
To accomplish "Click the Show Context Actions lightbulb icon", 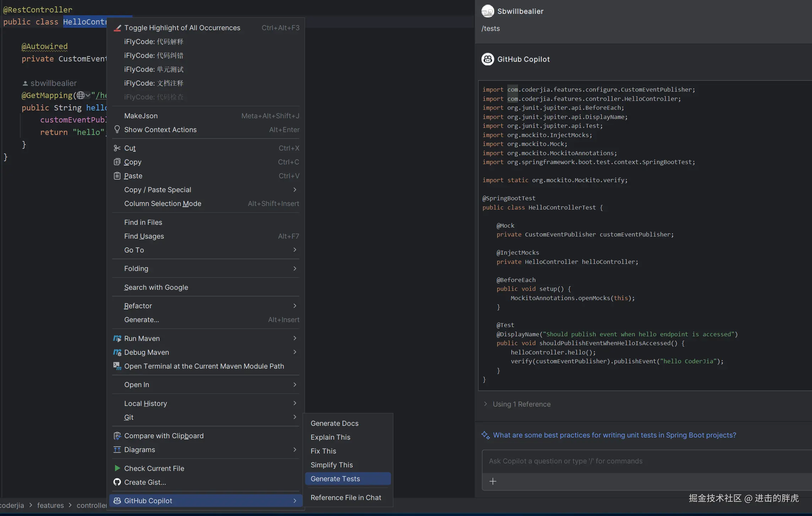I will 117,129.
